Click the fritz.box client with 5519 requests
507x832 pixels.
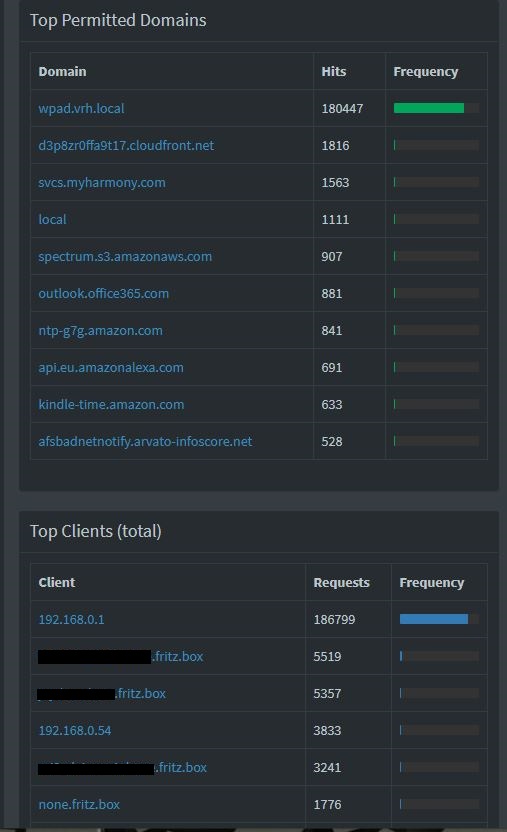point(120,656)
